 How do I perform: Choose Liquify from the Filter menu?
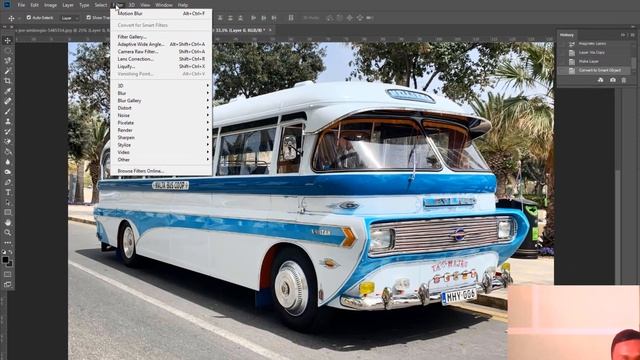point(162,66)
